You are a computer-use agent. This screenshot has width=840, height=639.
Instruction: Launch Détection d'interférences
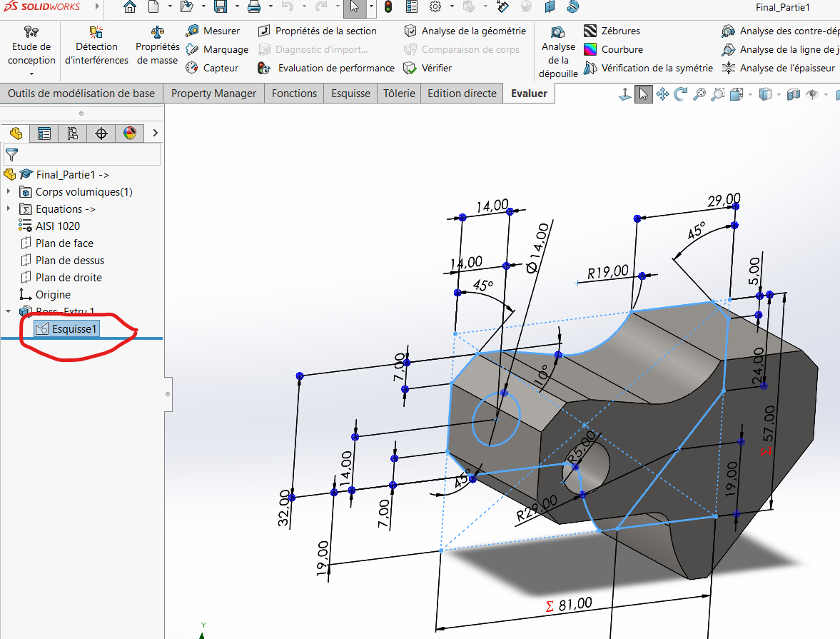pyautogui.click(x=96, y=46)
